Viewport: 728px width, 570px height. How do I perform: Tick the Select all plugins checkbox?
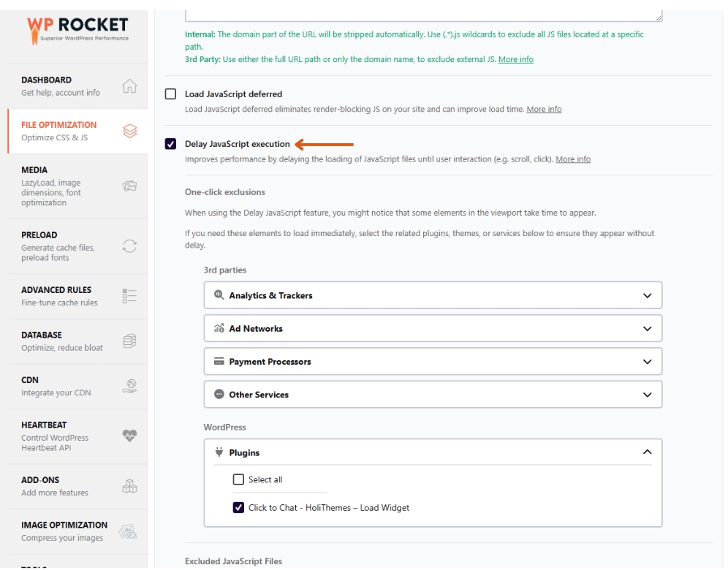[x=238, y=480]
